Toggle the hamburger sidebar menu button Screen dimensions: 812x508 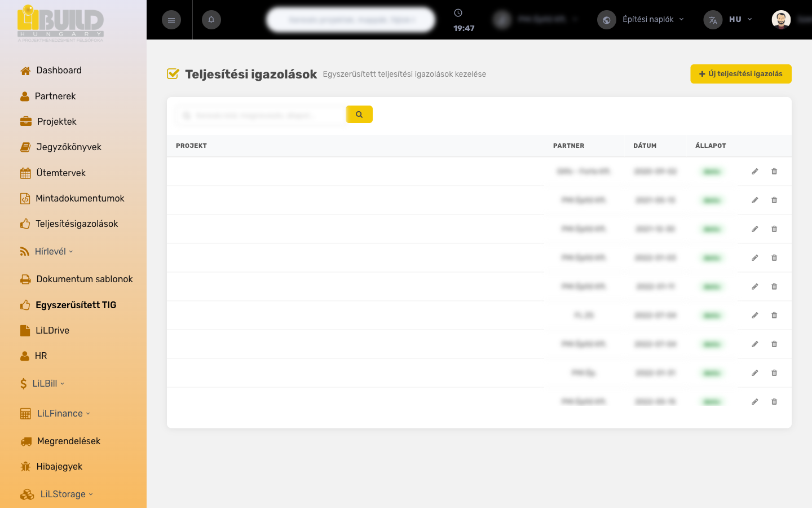pos(171,20)
